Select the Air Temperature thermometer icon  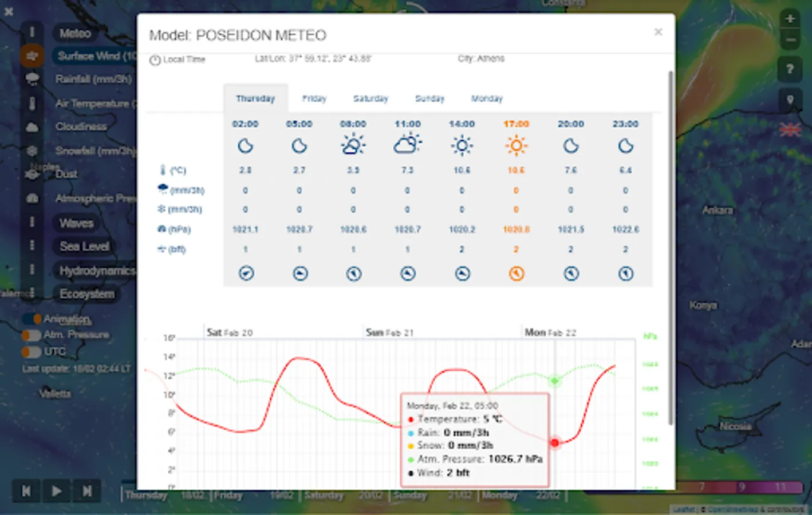(x=32, y=104)
